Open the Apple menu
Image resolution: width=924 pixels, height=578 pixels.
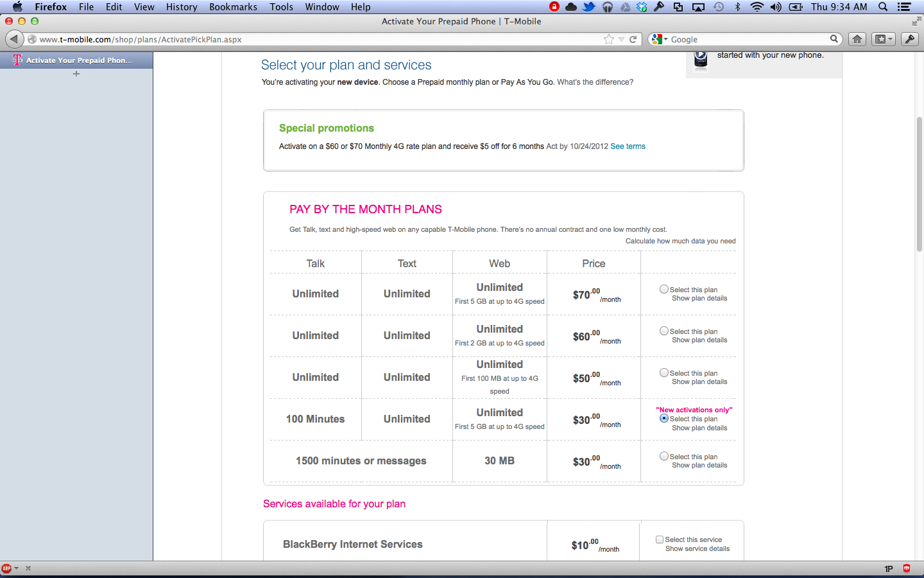17,7
